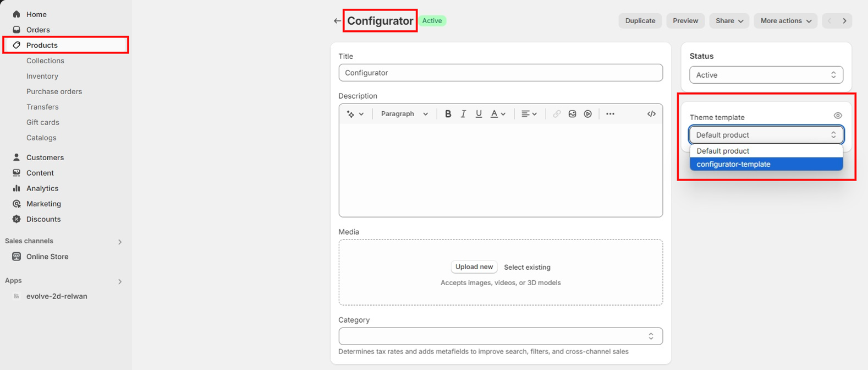
Task: Open more formatting options ellipsis
Action: pyautogui.click(x=610, y=114)
